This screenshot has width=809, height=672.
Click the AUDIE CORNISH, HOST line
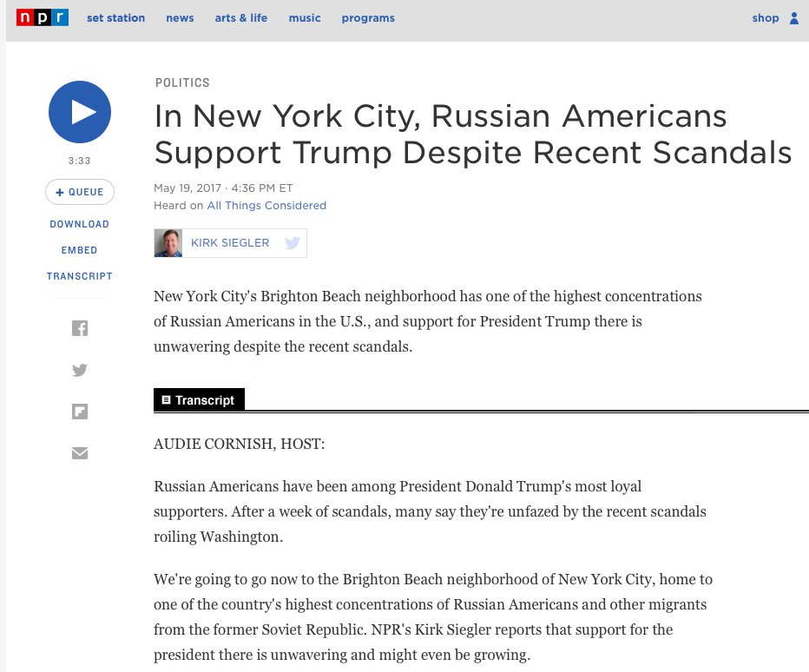(239, 444)
